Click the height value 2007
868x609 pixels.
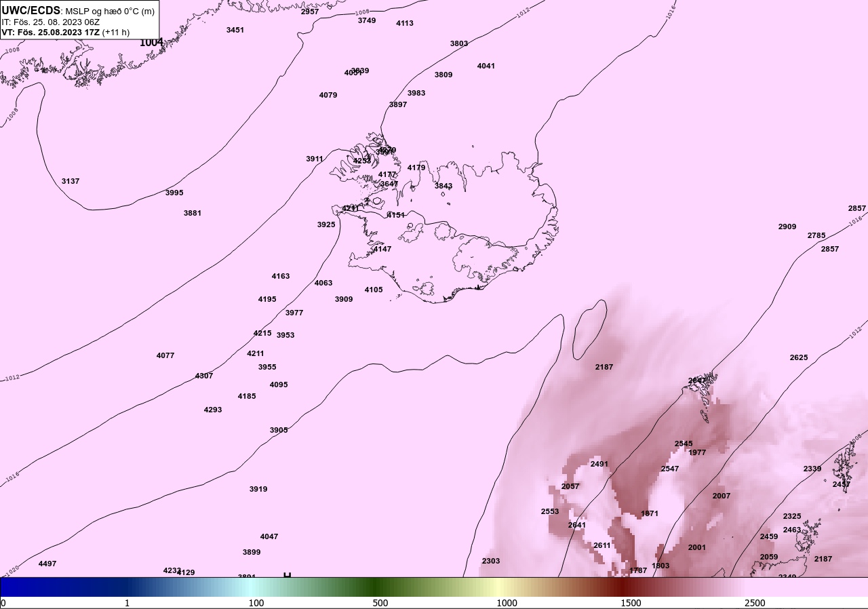click(x=722, y=496)
